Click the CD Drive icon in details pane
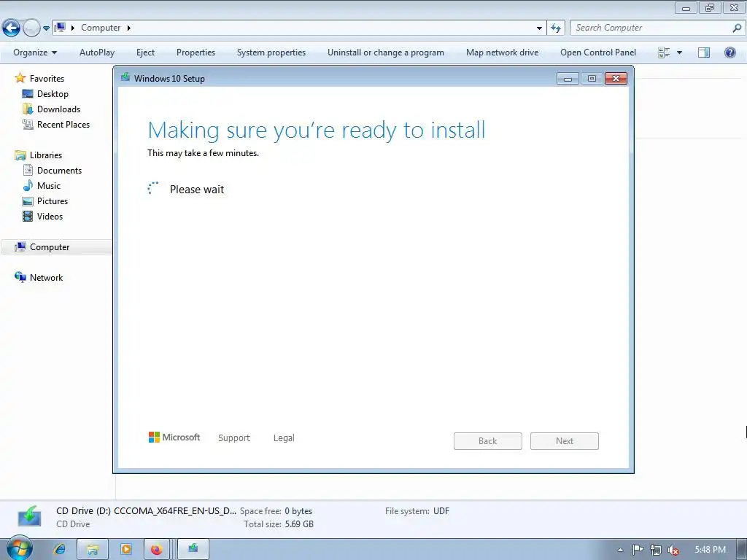 pos(29,516)
